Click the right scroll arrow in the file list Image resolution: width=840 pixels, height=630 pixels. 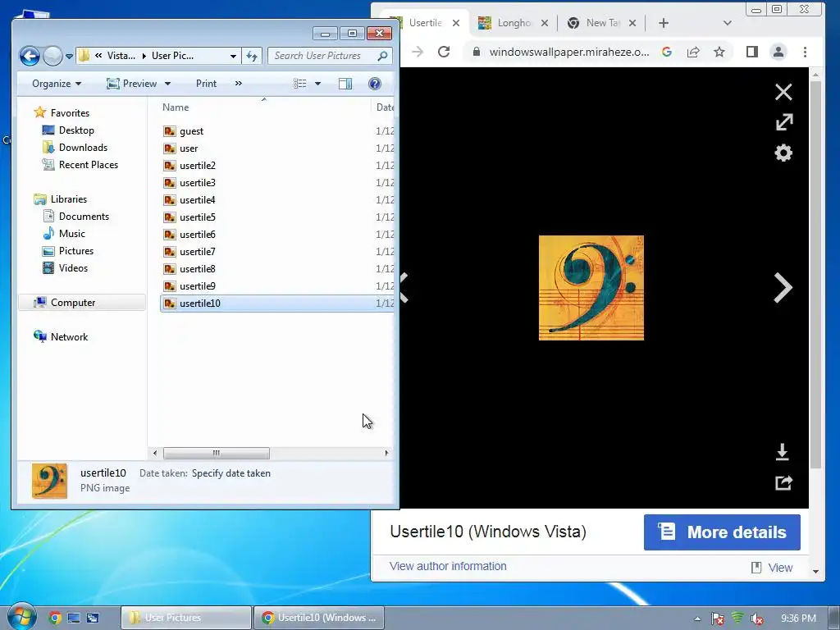point(386,453)
